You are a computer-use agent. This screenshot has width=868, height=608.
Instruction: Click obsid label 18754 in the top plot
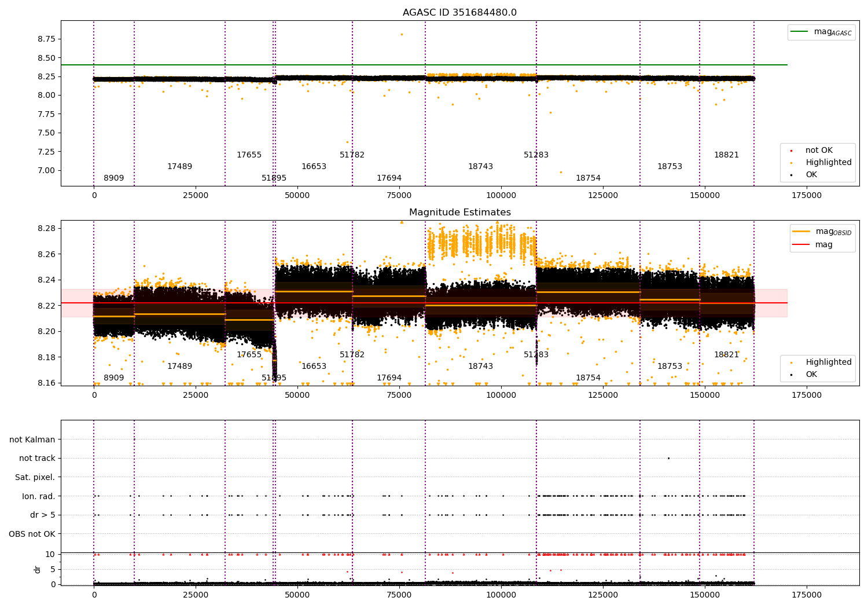coord(589,178)
